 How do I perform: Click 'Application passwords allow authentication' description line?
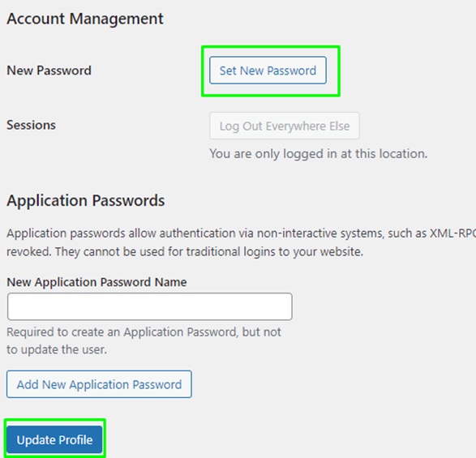[x=242, y=233]
